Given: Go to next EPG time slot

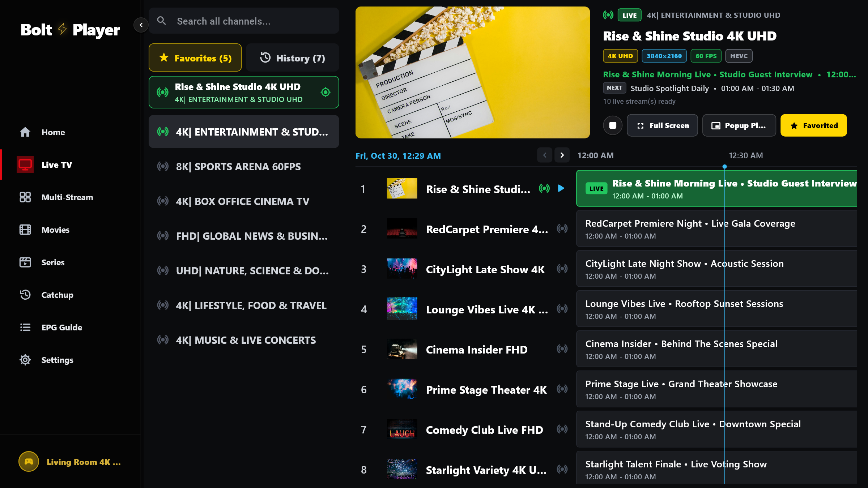Looking at the screenshot, I should pos(562,155).
